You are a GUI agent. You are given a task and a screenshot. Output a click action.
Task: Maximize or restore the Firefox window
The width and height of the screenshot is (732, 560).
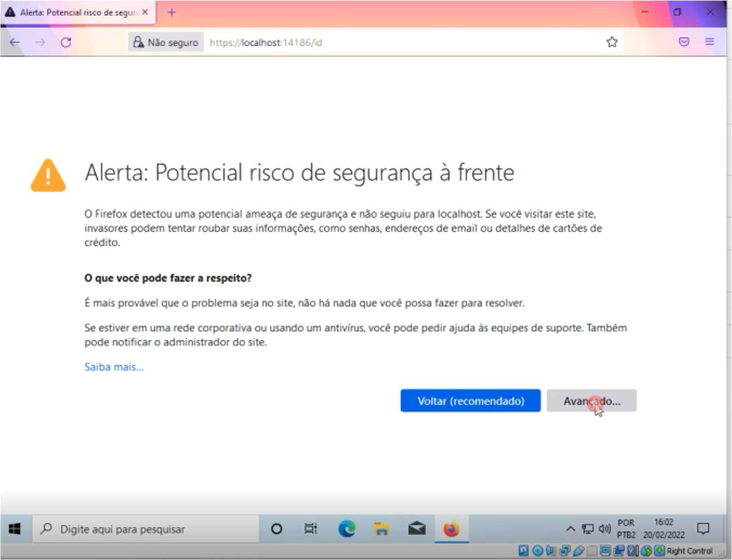click(677, 12)
